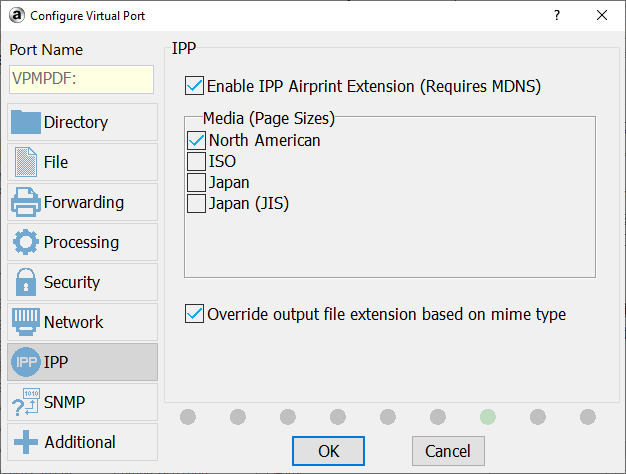
Task: Click the Port Name field
Action: coord(81,80)
